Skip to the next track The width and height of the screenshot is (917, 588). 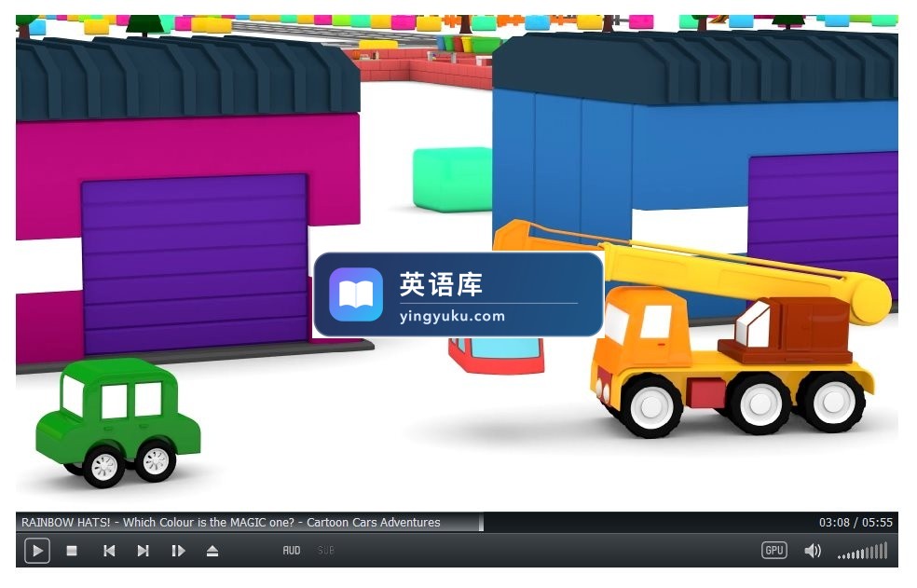(144, 551)
